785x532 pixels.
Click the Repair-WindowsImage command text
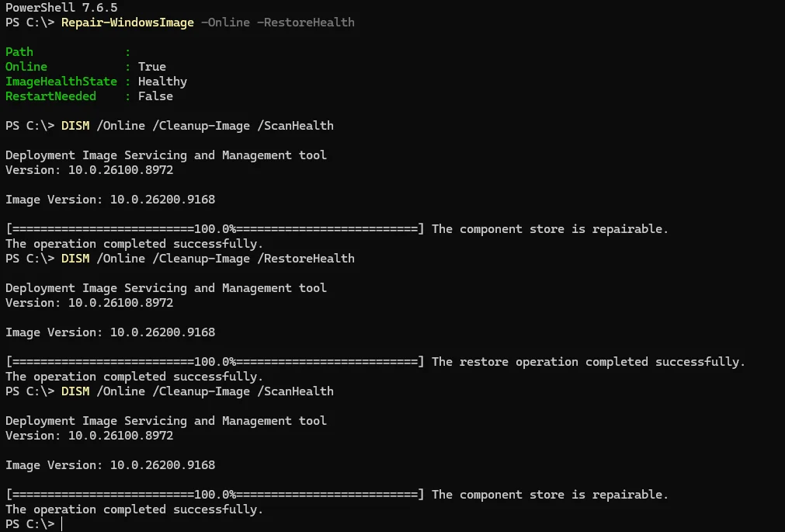tap(127, 23)
